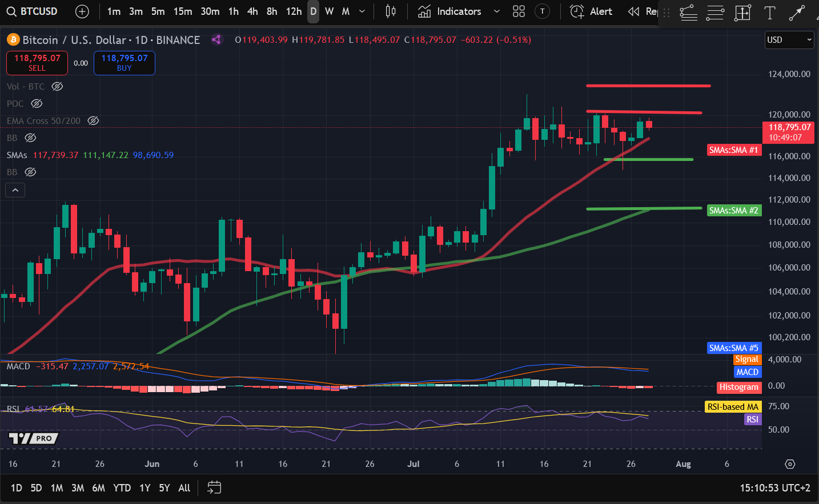Open the candlestick chart style menu

[x=391, y=11]
